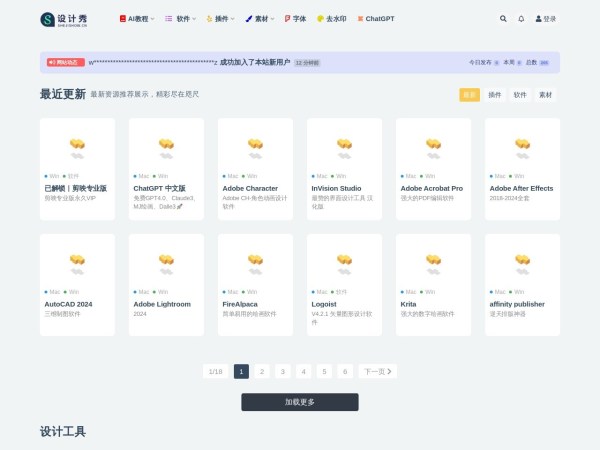Open the ChatGPT menu item
This screenshot has width=600, height=450.
pos(376,19)
